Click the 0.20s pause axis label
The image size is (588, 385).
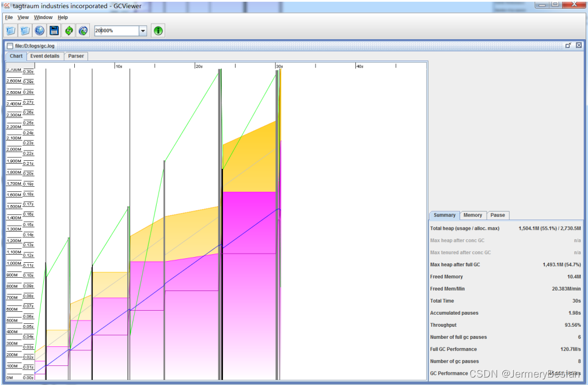tap(28, 173)
